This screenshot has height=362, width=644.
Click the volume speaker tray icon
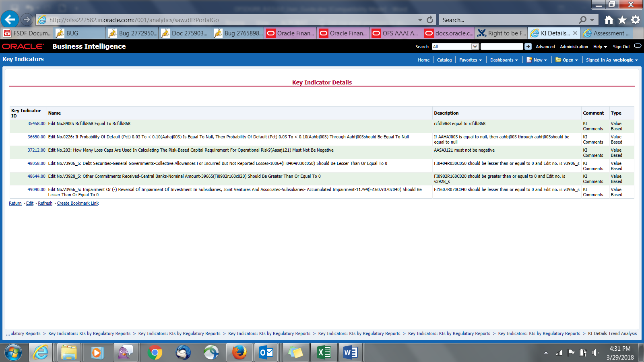pos(595,353)
